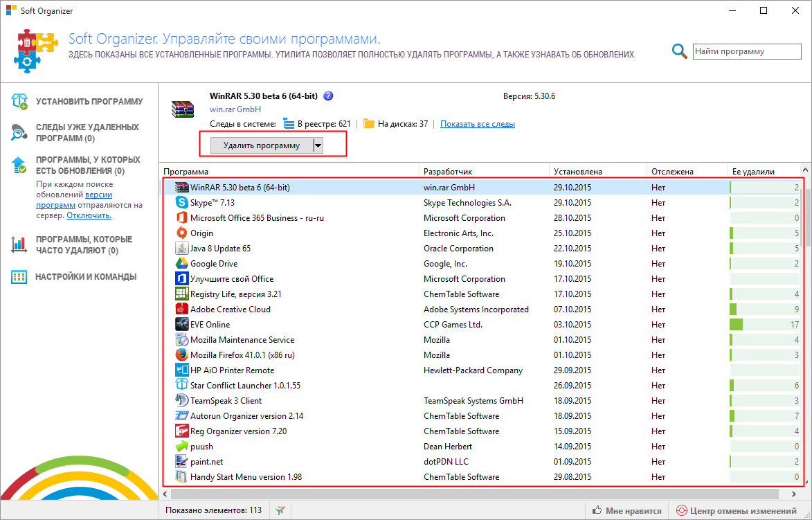Click В реестре: 621 text
This screenshot has height=520, width=812.
[324, 124]
